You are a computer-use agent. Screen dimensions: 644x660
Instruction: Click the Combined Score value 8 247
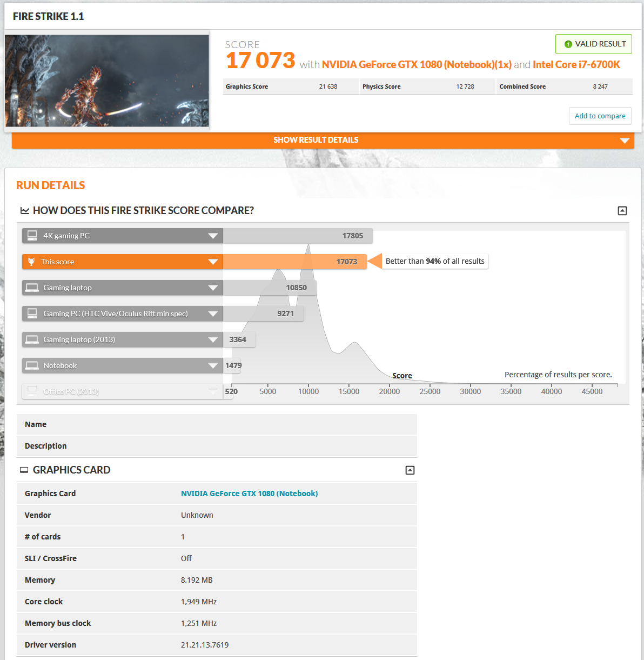click(600, 86)
